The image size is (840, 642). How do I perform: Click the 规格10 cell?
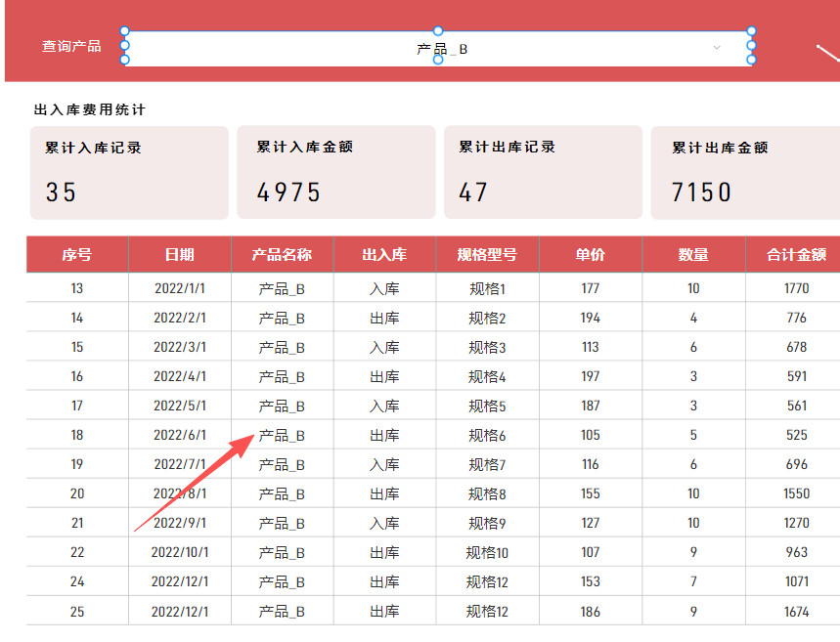[x=487, y=553]
